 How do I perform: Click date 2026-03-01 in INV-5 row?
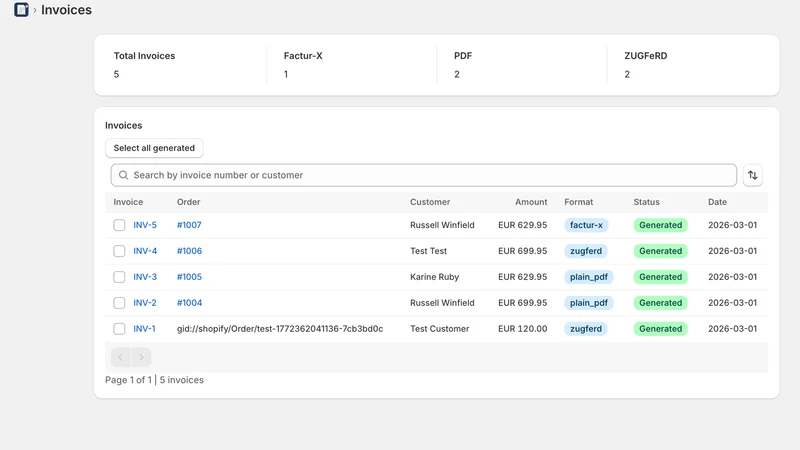tap(733, 225)
